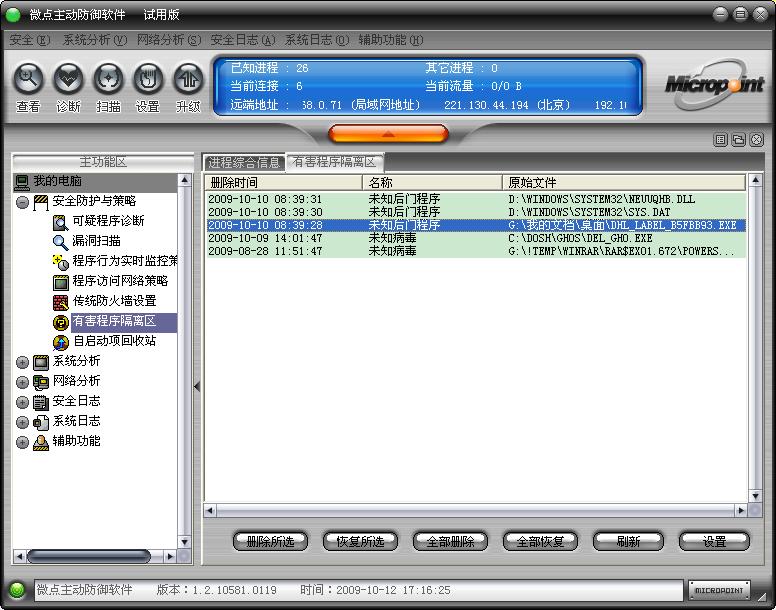Expand the 系统分析 tree node
This screenshot has width=776, height=610.
coord(22,362)
